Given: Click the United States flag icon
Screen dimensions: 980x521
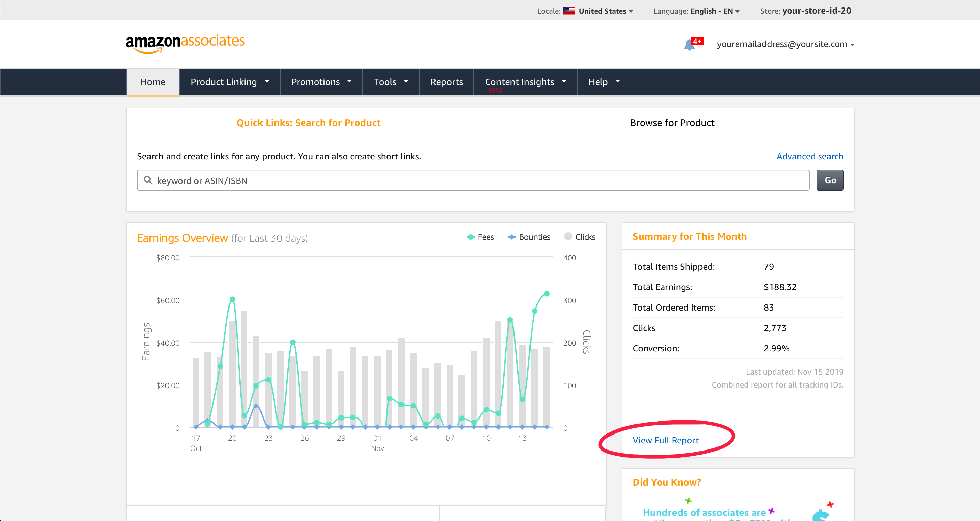Looking at the screenshot, I should [569, 11].
